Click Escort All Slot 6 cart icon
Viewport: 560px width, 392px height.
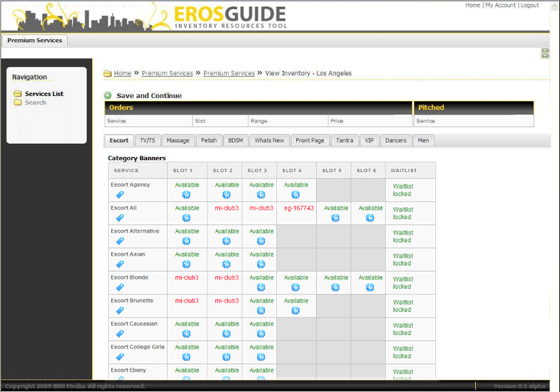(370, 218)
